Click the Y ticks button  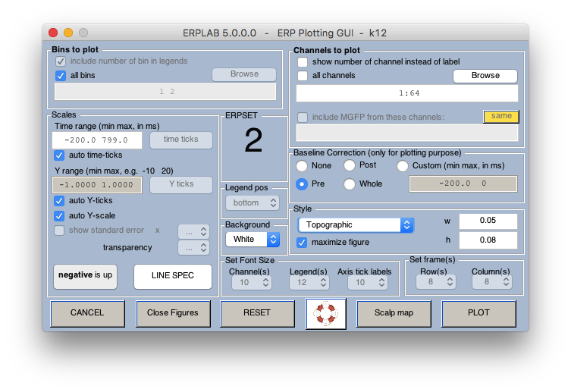tap(181, 184)
